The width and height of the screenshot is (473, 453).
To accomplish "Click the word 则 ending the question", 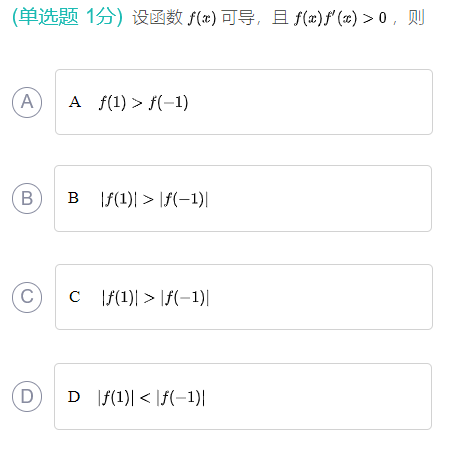I will pos(416,18).
